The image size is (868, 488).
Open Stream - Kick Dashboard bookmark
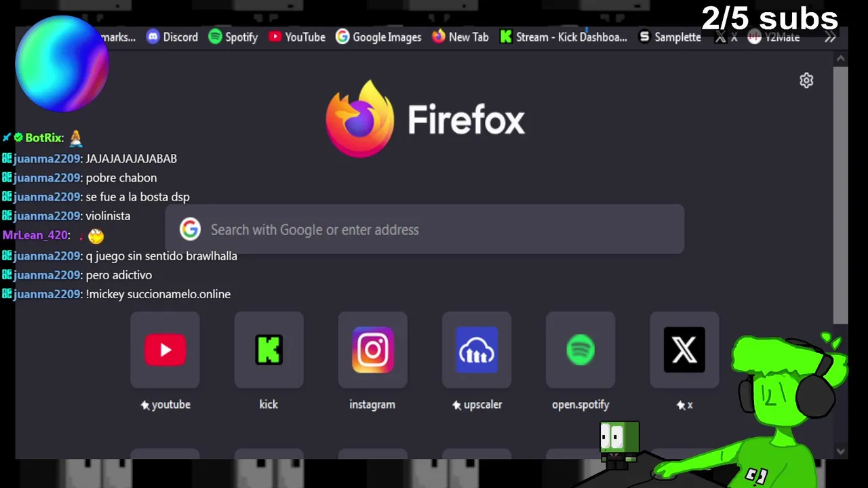(563, 37)
